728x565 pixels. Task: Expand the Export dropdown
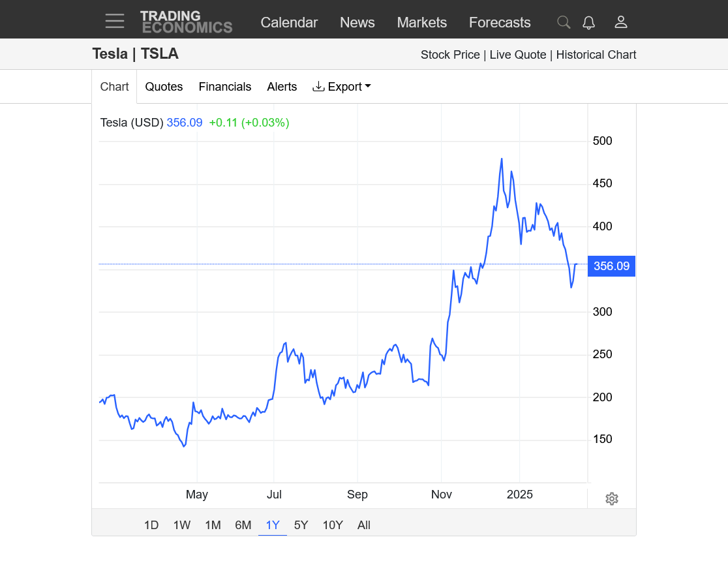coord(342,87)
